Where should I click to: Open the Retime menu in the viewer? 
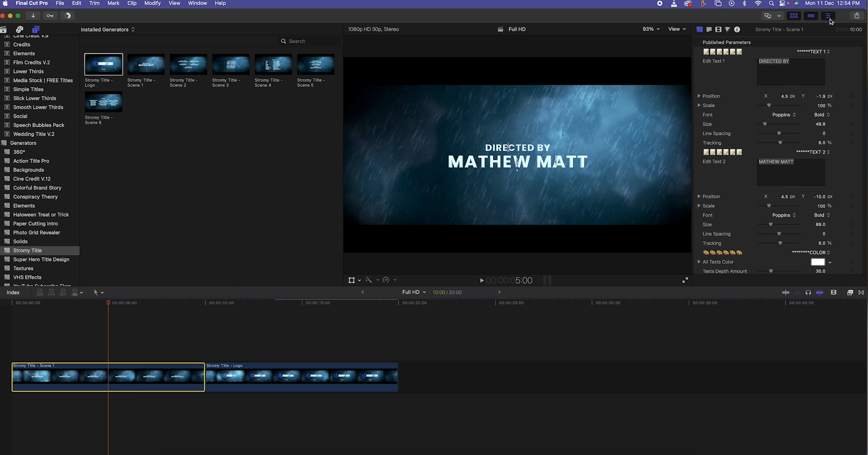tap(387, 280)
